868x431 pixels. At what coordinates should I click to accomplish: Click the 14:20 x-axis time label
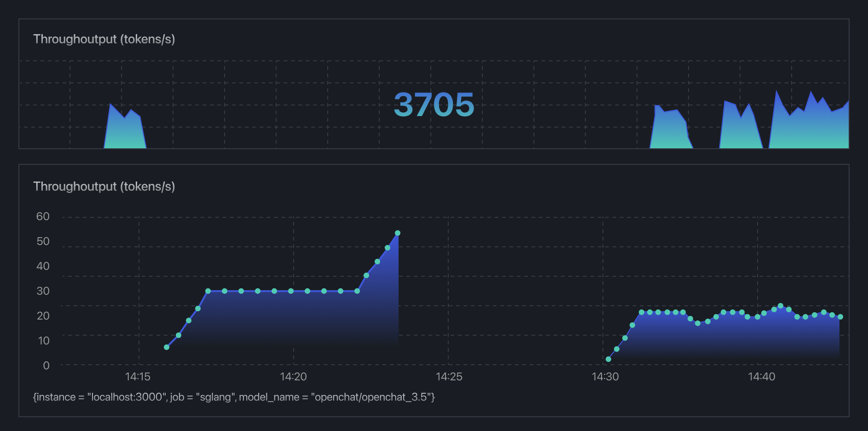point(293,377)
